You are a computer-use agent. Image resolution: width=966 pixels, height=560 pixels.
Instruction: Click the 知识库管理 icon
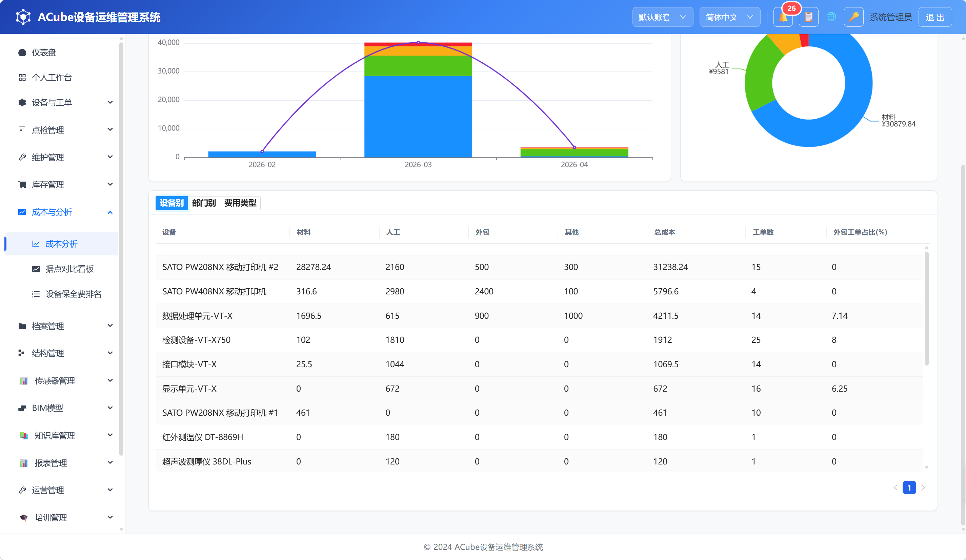click(x=23, y=436)
